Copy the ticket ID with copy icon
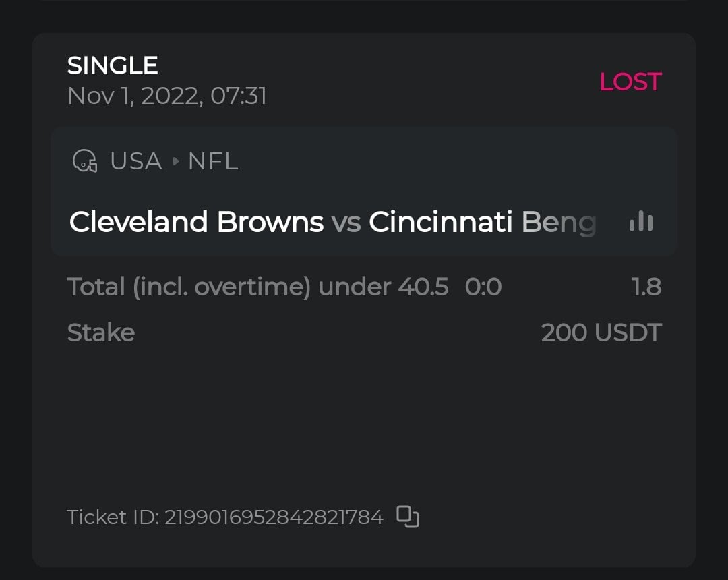This screenshot has width=728, height=580. [x=408, y=517]
